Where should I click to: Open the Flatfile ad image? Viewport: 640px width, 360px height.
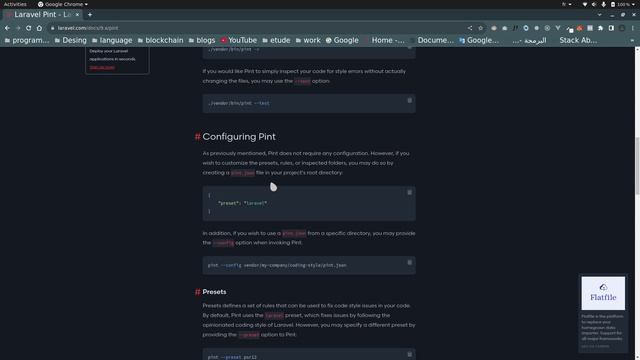pos(603,293)
